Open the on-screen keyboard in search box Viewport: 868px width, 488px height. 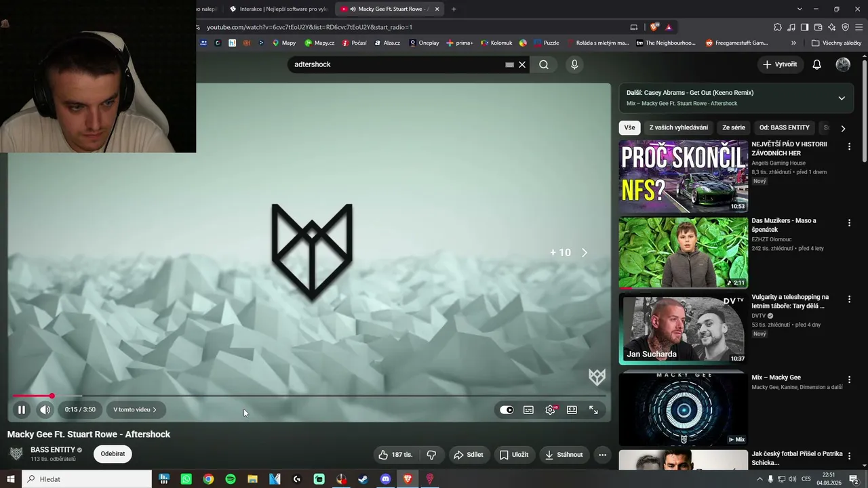(x=509, y=64)
